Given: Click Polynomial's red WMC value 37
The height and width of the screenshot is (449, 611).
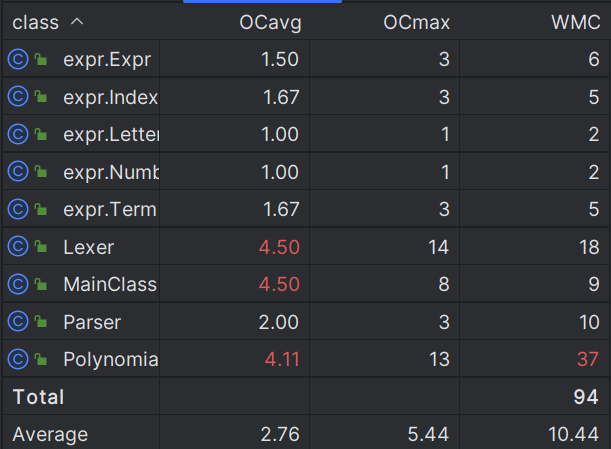Looking at the screenshot, I should pos(588,359).
